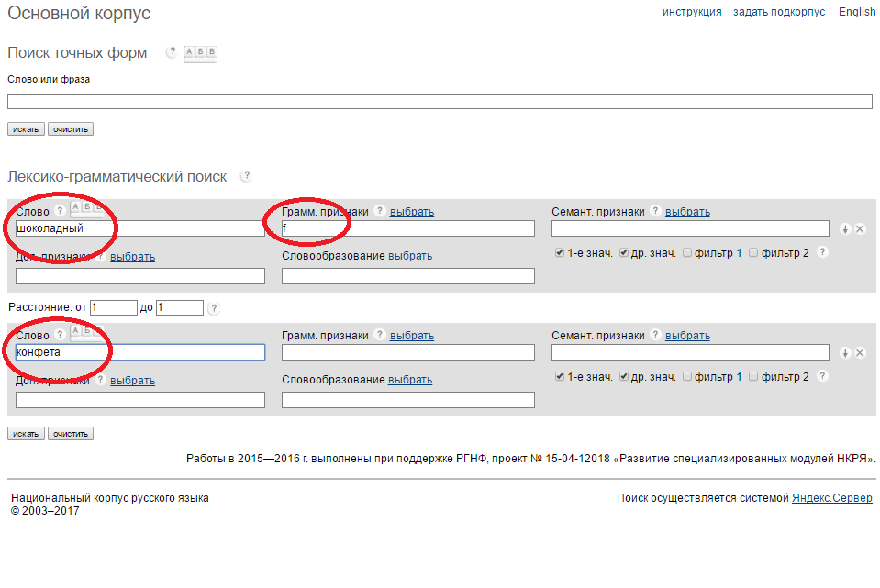Click the Грамм. признаки field containing f
The image size is (880, 588).
(x=408, y=228)
